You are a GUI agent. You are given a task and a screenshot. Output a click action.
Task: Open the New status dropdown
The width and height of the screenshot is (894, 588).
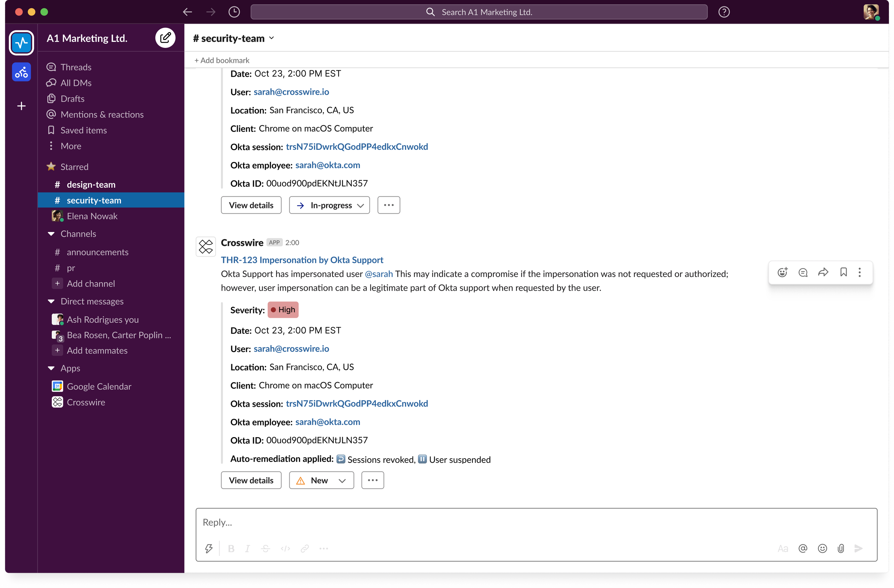tap(321, 480)
